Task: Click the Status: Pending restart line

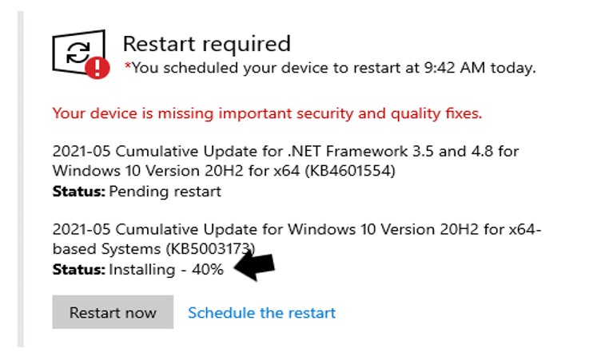Action: (137, 191)
